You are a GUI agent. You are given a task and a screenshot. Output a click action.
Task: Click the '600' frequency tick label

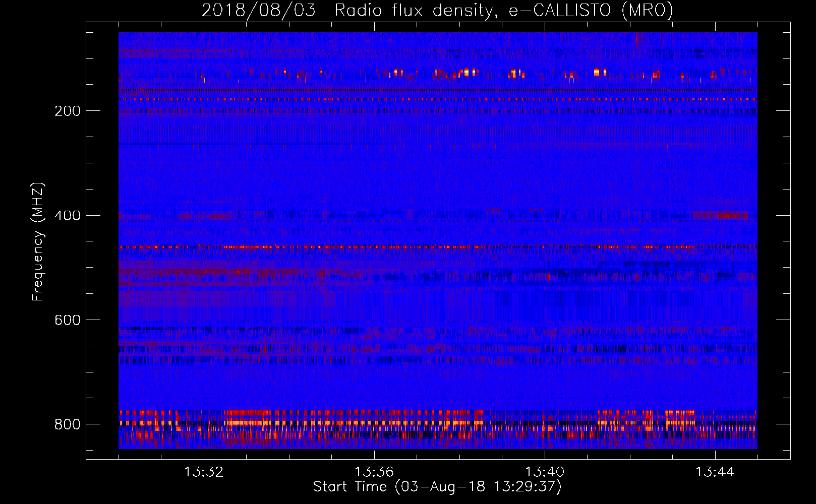[x=68, y=320]
